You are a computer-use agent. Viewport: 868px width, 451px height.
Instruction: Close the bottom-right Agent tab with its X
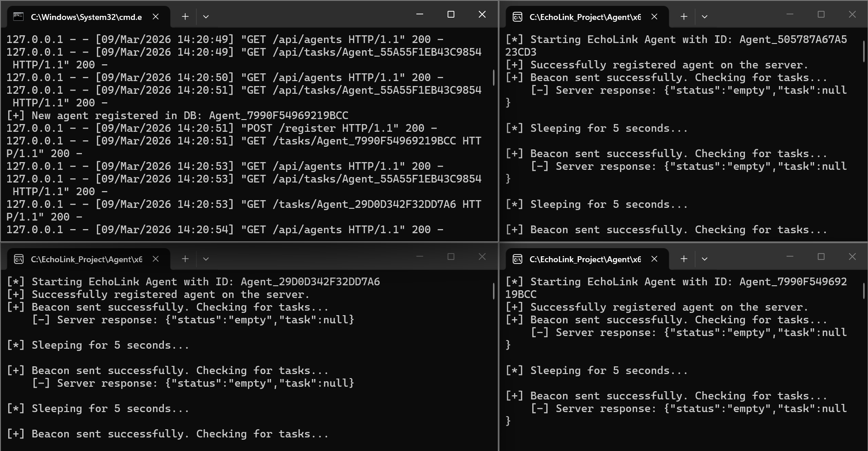pyautogui.click(x=654, y=259)
